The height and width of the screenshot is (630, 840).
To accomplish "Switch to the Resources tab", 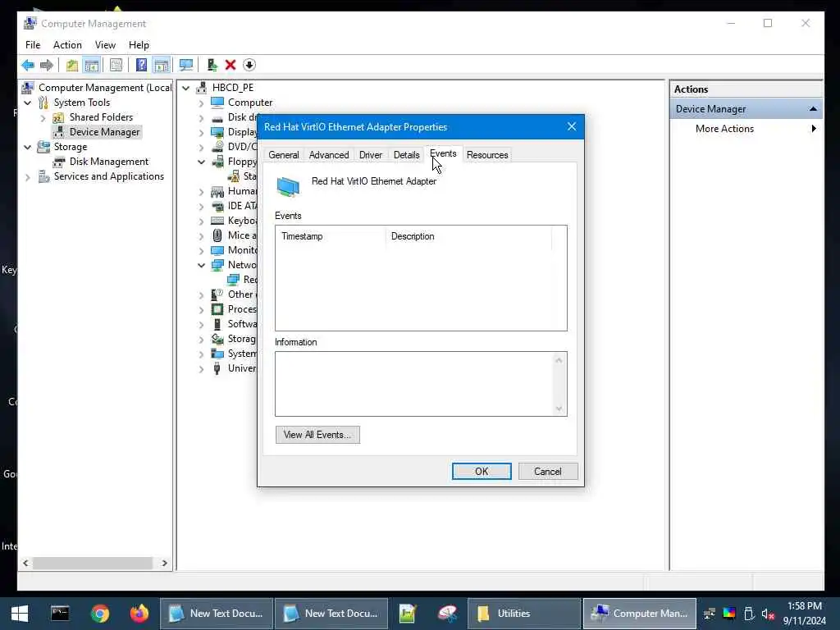I will [487, 155].
